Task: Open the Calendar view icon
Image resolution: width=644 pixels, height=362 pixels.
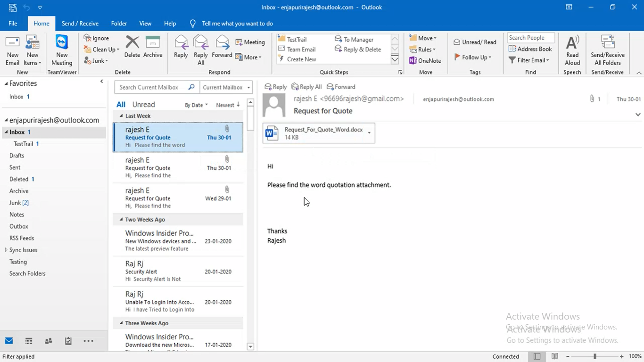Action: click(x=29, y=341)
